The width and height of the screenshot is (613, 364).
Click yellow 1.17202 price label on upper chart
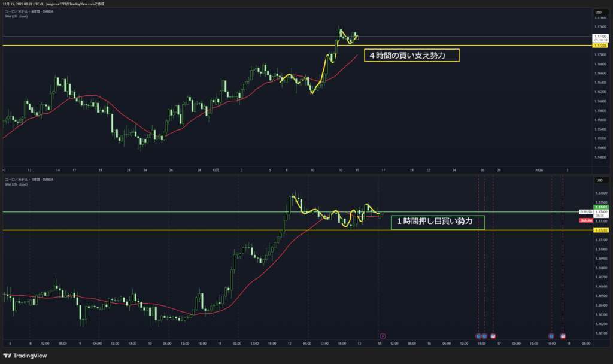pos(599,45)
